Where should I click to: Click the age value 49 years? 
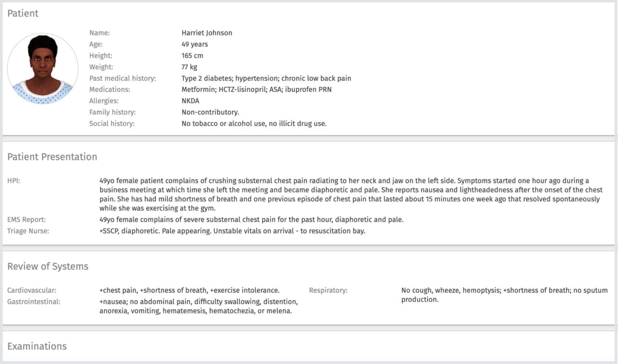coord(195,44)
